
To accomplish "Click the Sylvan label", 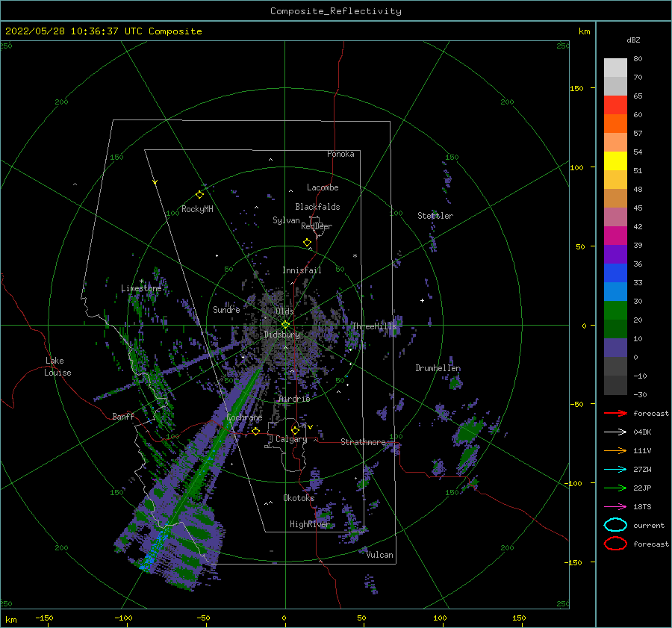I will click(286, 220).
